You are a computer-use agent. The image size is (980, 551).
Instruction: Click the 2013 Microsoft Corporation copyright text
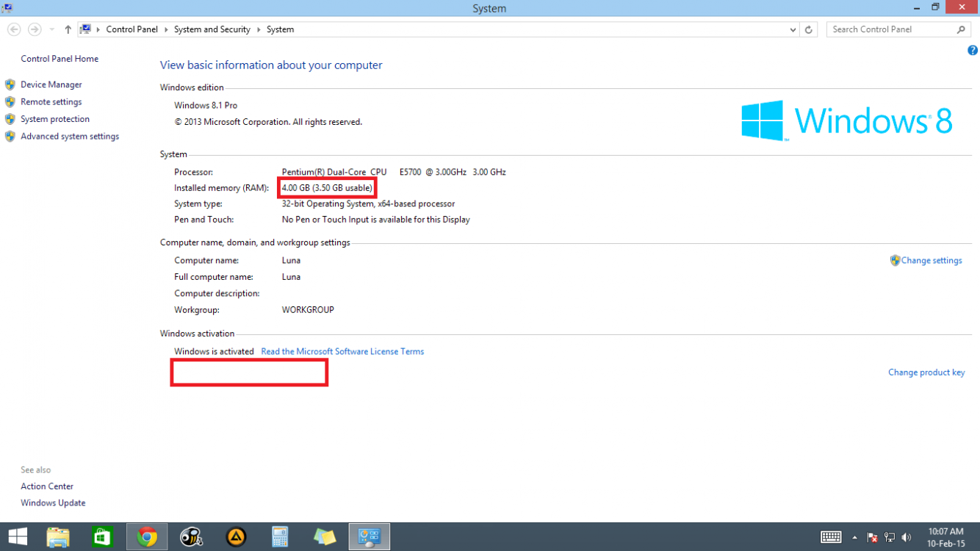tap(268, 122)
